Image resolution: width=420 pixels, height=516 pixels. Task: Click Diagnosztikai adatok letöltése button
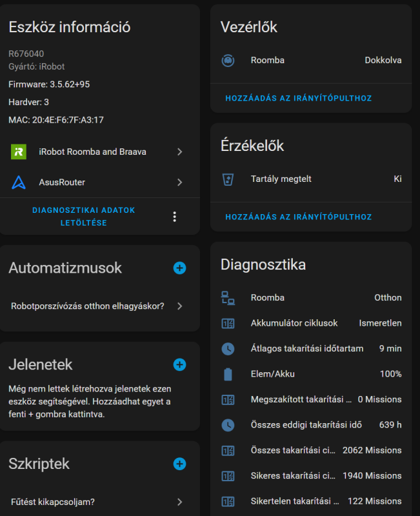click(x=83, y=217)
